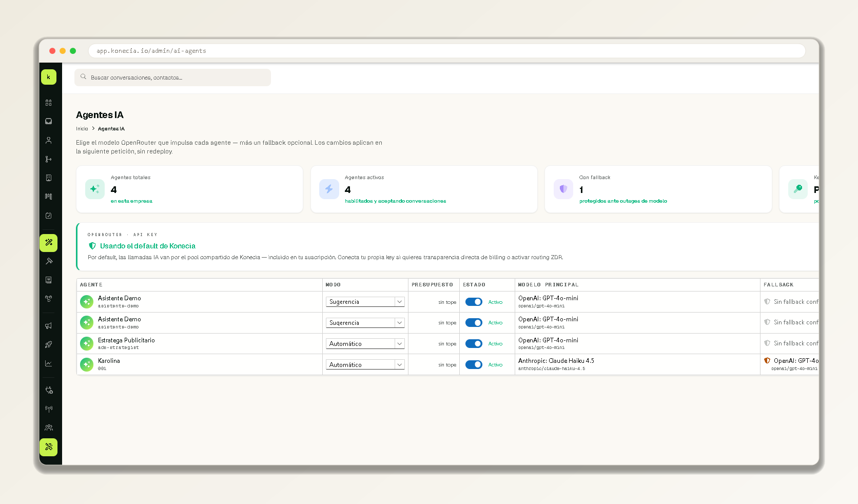The width and height of the screenshot is (858, 504).
Task: Open Sugerencia dropdown for first Asistente Demo
Action: coord(365,302)
